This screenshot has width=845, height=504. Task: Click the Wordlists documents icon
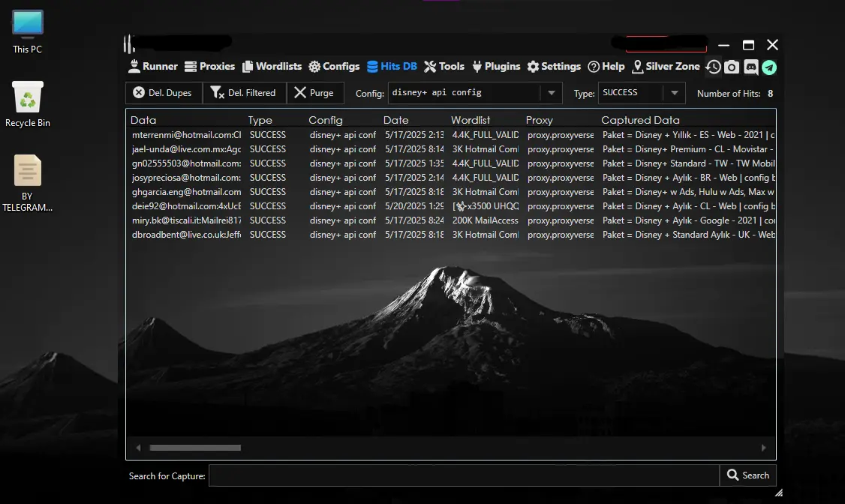click(248, 66)
